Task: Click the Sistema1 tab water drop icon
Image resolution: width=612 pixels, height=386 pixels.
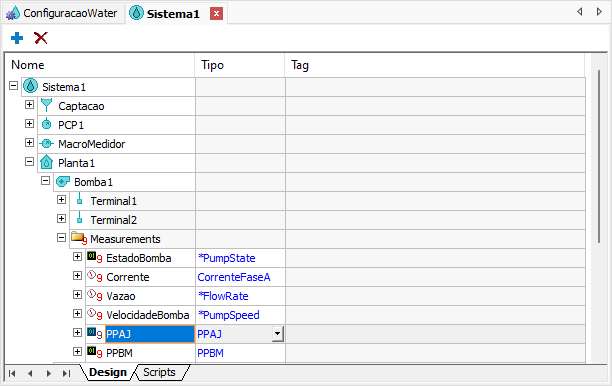Action: point(136,13)
